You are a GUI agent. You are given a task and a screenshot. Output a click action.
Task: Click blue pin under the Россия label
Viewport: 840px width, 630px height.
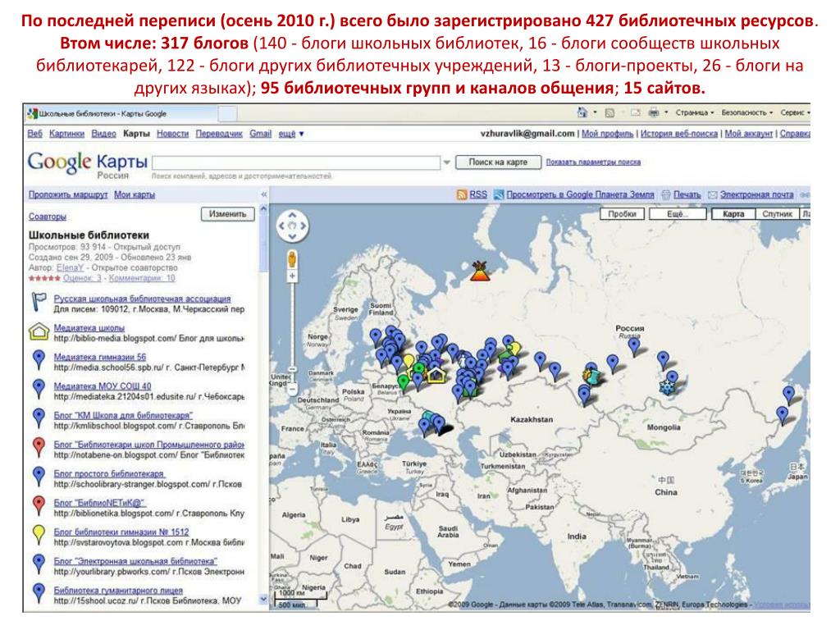[634, 347]
